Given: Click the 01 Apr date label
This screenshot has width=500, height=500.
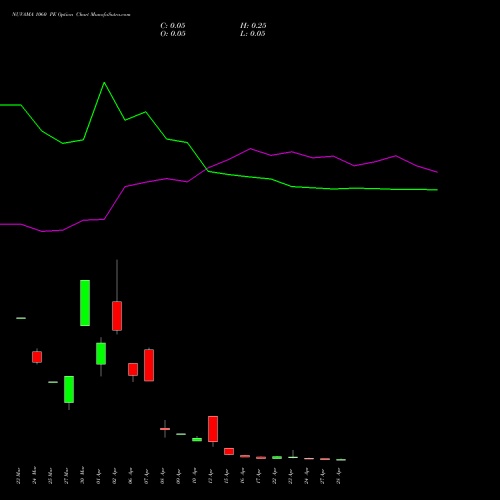Looking at the screenshot, I should 98,475.
